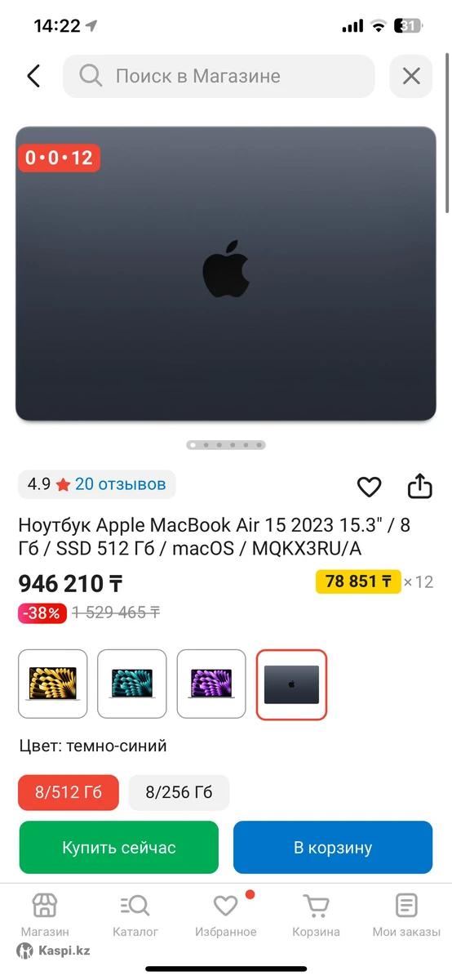Tap Купить сейчас button

(x=119, y=848)
